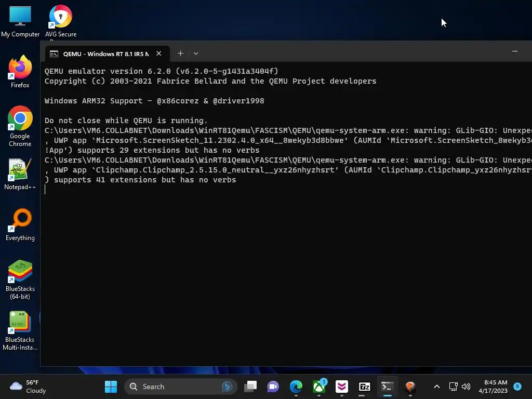Click the 'Do not close while QEMU is running.' line

pos(126,121)
